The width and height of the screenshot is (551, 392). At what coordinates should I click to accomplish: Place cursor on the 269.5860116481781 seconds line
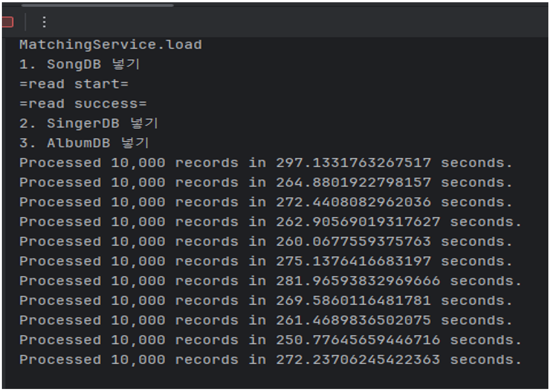pyautogui.click(x=266, y=301)
